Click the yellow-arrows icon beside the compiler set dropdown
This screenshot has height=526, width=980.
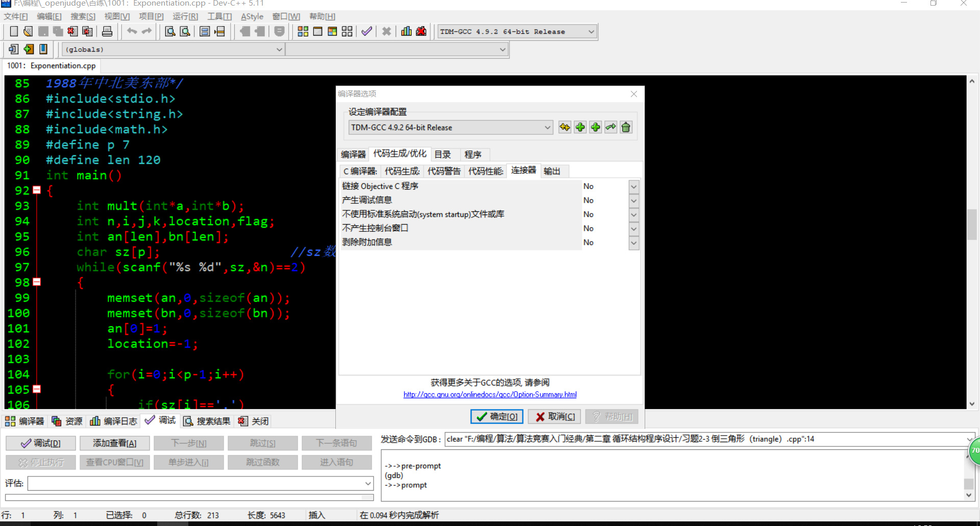click(565, 127)
